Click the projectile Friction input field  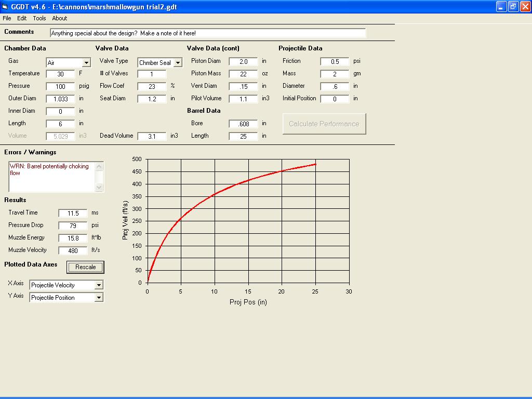coord(335,61)
